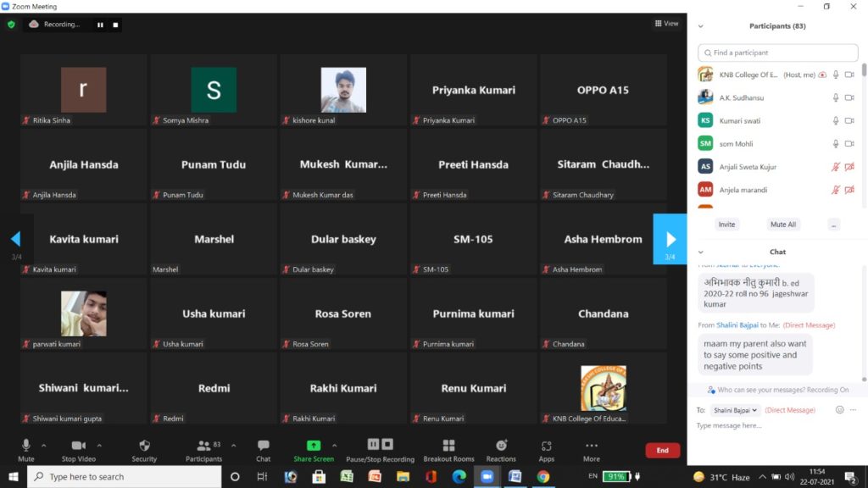Open the Apps icon in toolbar
Image resolution: width=868 pixels, height=488 pixels.
pos(547,446)
